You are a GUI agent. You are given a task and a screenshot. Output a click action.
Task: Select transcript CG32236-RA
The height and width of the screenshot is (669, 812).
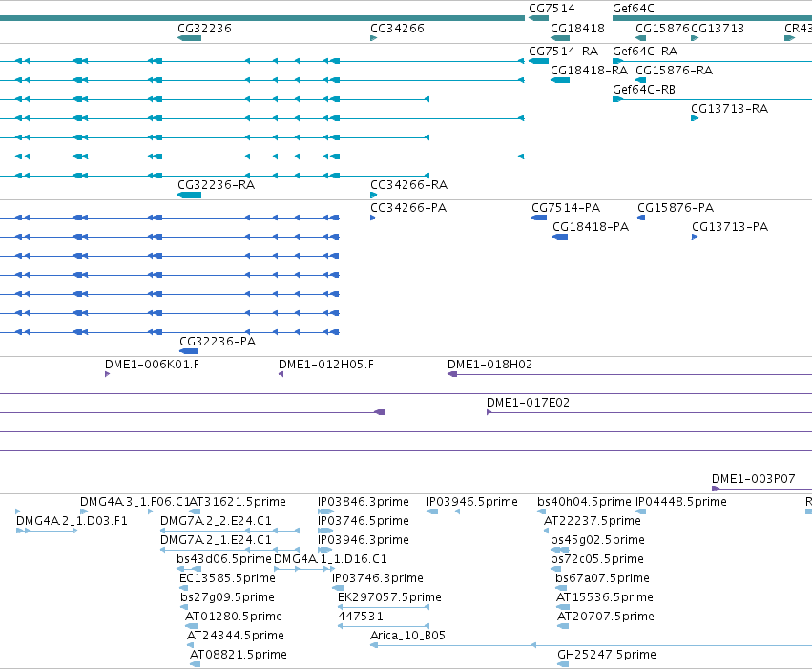pyautogui.click(x=189, y=195)
